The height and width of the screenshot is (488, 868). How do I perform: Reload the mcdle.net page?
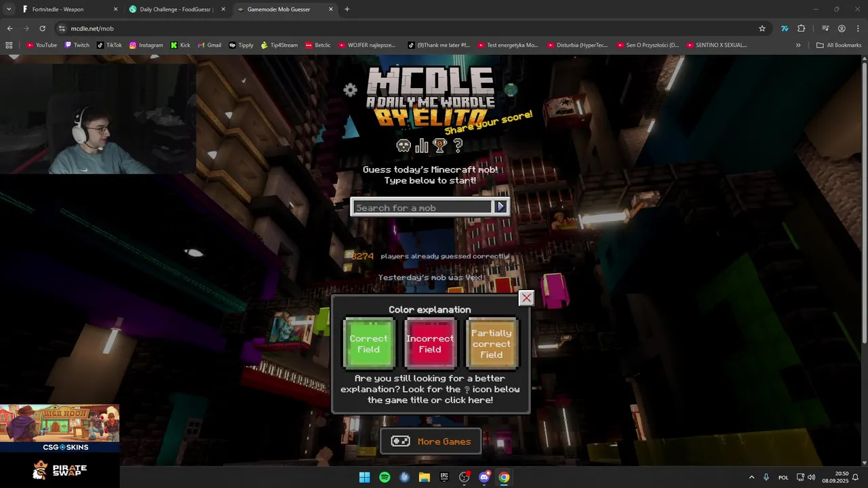[42, 28]
